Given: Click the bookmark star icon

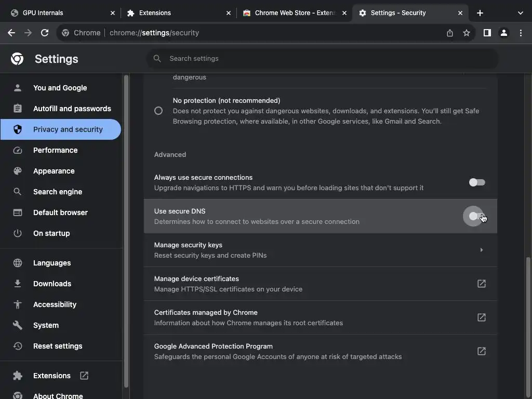Looking at the screenshot, I should click(467, 33).
